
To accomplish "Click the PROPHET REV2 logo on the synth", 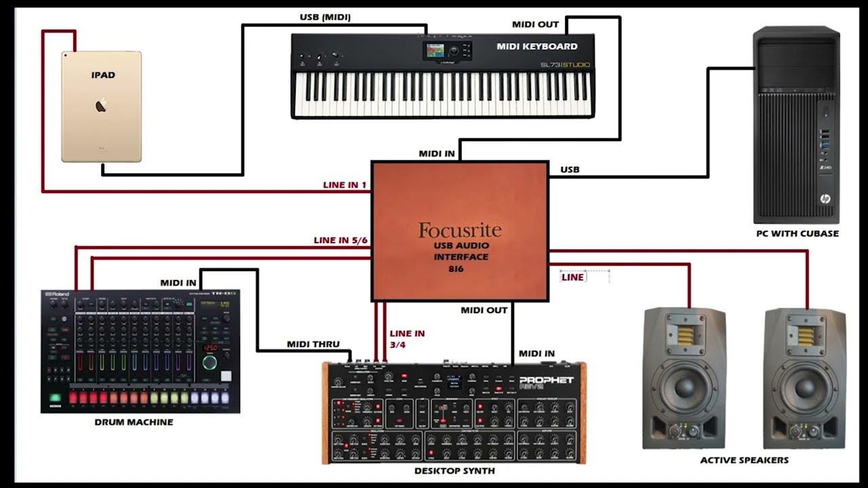I will pyautogui.click(x=546, y=383).
